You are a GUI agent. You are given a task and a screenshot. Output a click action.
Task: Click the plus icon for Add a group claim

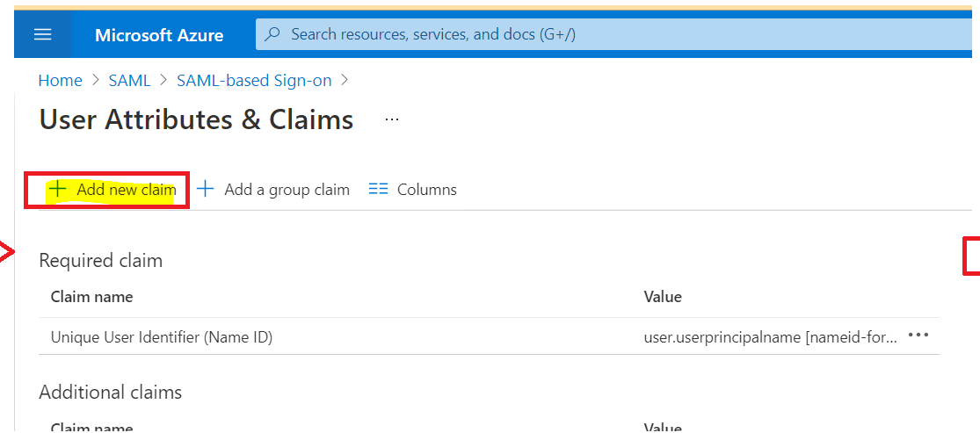pyautogui.click(x=205, y=190)
